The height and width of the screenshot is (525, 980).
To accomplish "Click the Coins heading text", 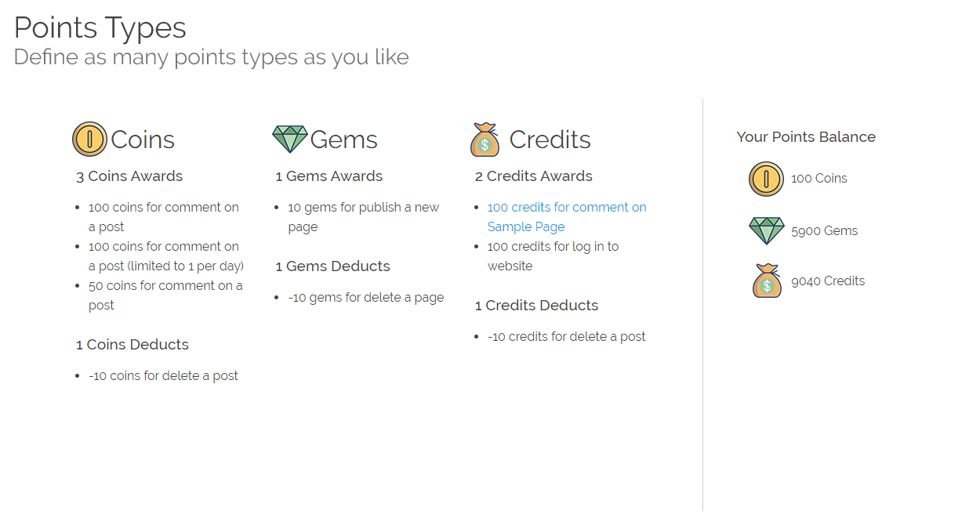I will [x=143, y=139].
